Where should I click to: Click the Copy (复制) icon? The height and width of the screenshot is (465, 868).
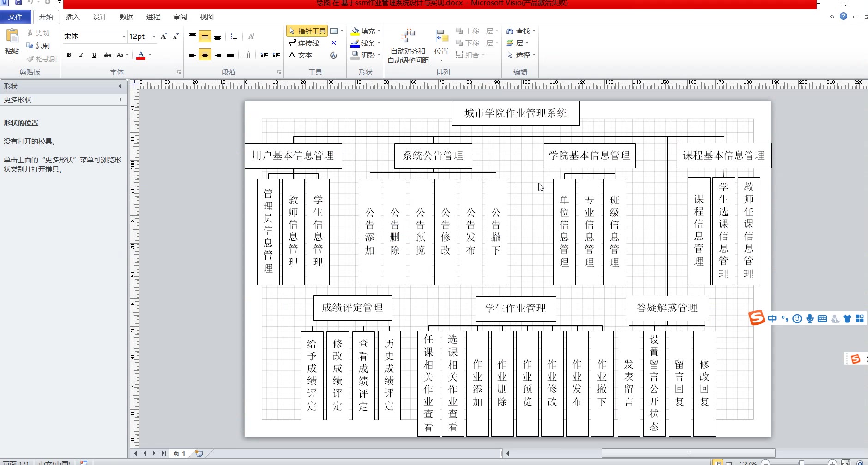[38, 46]
